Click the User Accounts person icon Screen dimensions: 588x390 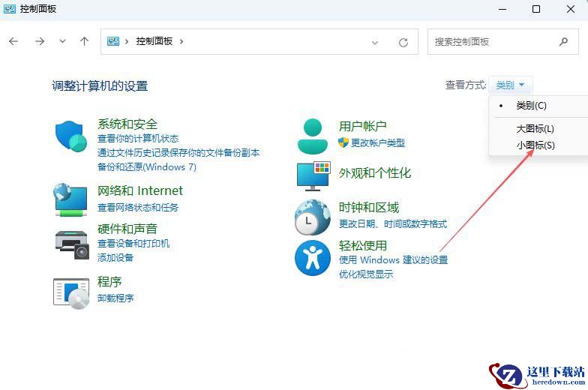[313, 136]
